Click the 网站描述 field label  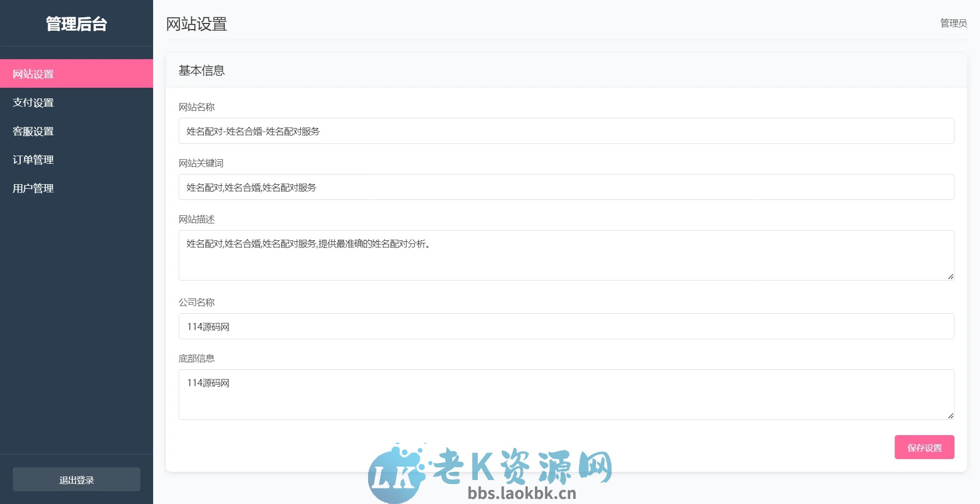coord(197,219)
